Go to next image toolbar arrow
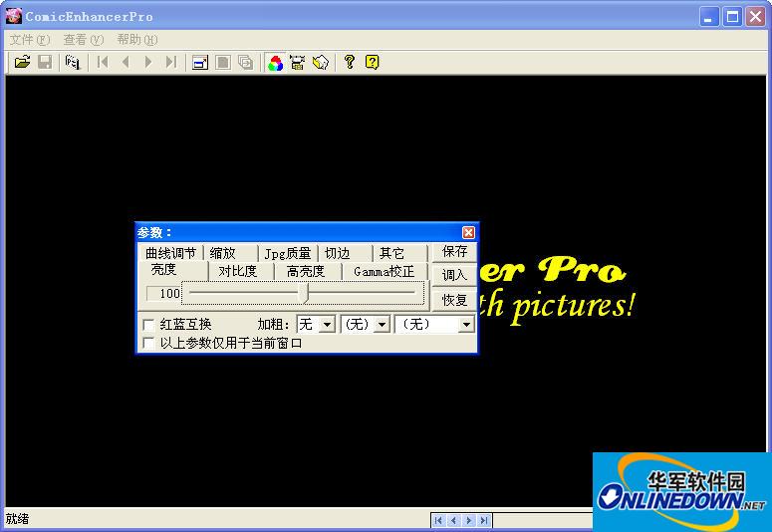The height and width of the screenshot is (532, 772). [x=148, y=62]
